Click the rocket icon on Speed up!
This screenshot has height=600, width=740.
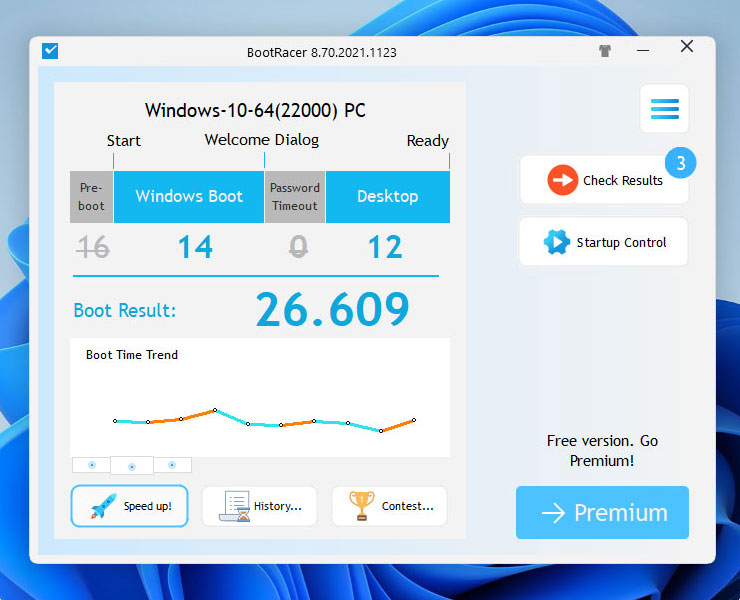[x=103, y=507]
